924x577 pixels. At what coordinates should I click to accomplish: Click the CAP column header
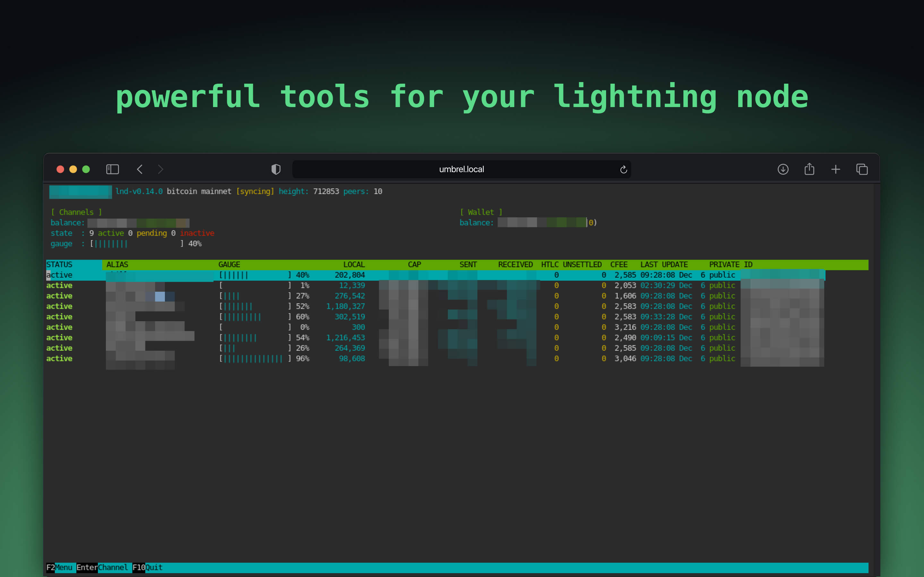[414, 264]
